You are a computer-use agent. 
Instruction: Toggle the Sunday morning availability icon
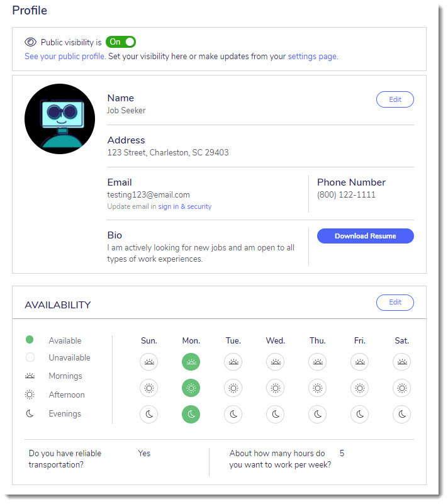pyautogui.click(x=149, y=362)
